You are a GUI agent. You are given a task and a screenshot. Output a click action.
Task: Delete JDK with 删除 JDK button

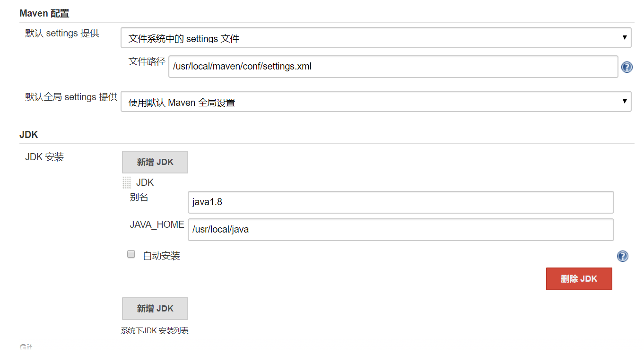(579, 279)
